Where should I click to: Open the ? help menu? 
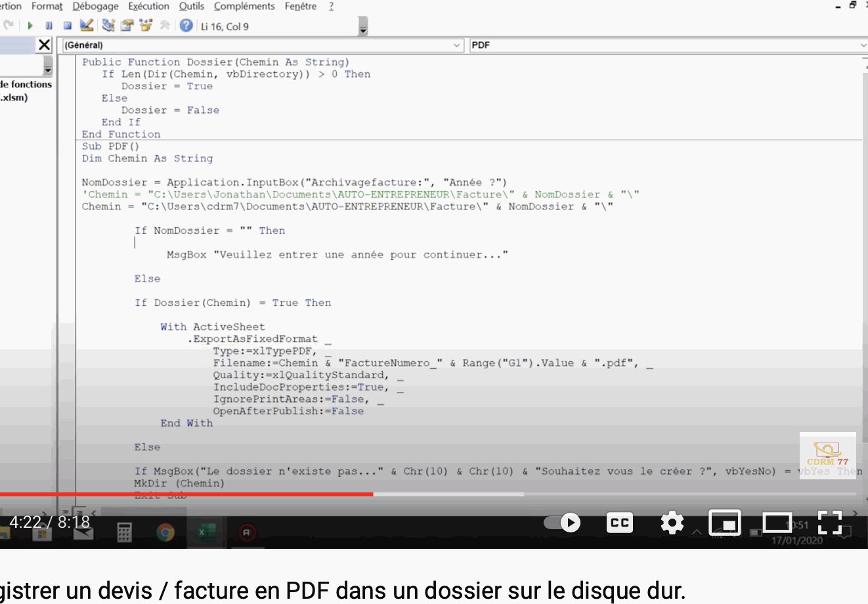[332, 6]
